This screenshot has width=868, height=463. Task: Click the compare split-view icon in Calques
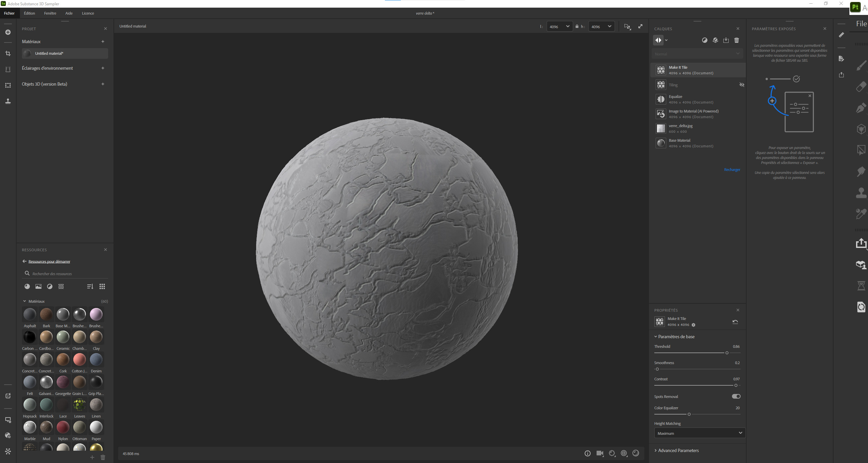[658, 40]
